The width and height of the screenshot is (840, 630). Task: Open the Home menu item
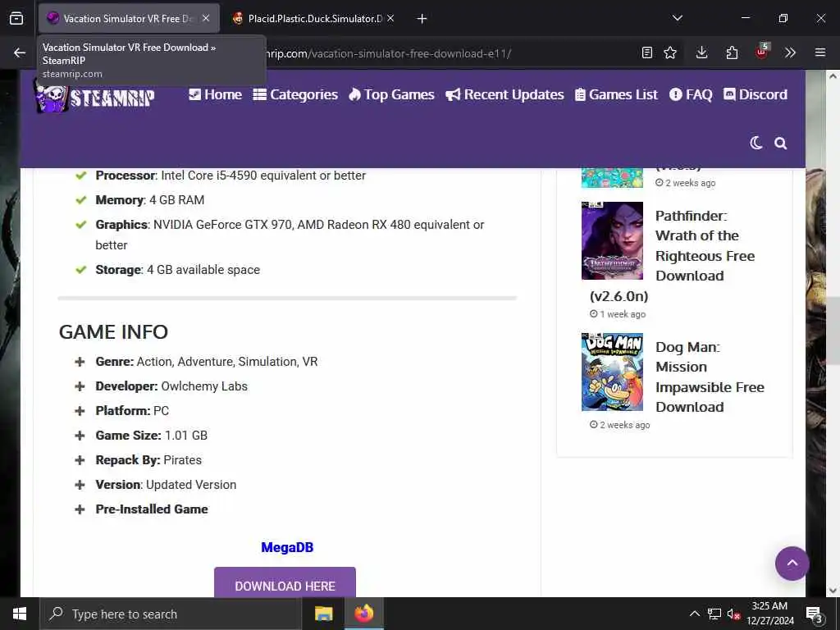[216, 95]
